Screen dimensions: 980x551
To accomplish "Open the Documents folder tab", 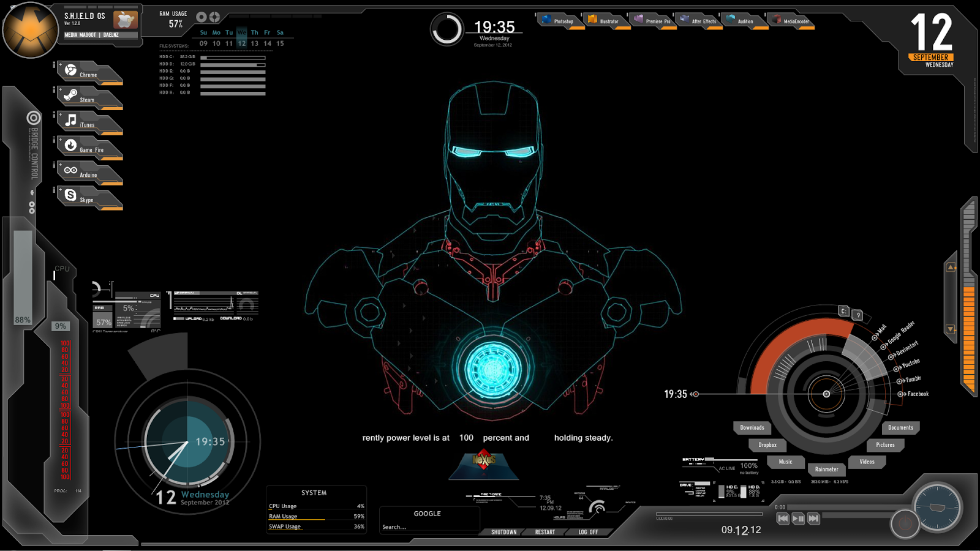I will 901,427.
